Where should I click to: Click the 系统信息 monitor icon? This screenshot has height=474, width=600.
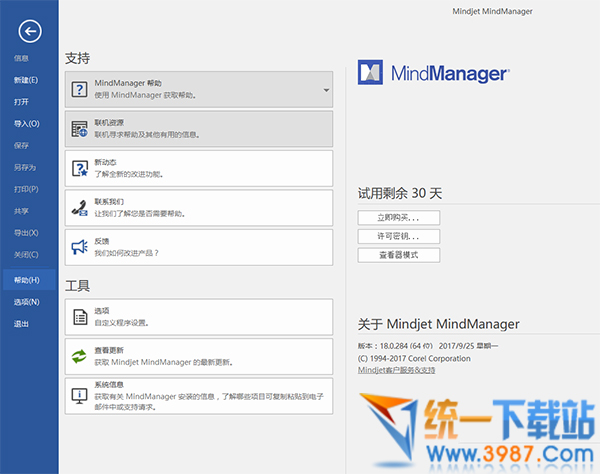[80, 395]
